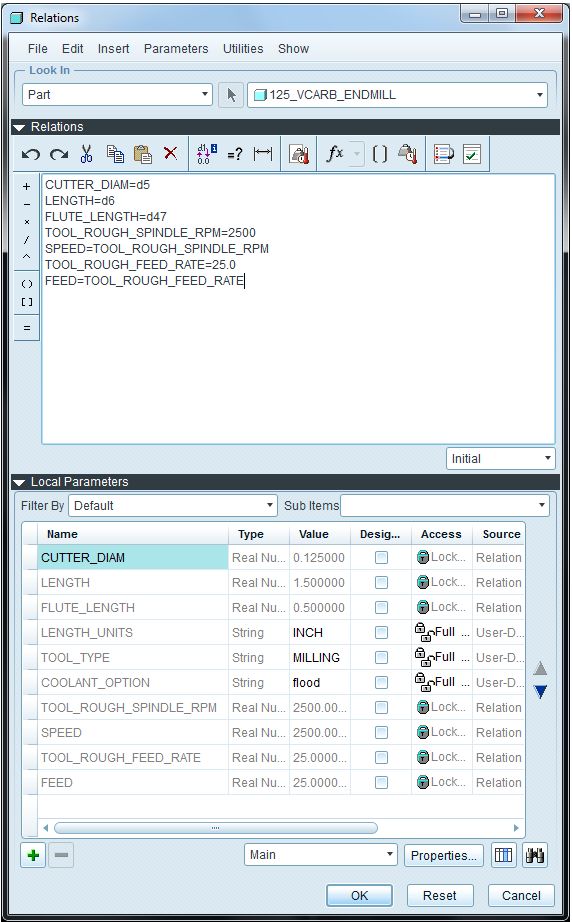Click the Reset button
The image size is (572, 922).
pos(440,896)
